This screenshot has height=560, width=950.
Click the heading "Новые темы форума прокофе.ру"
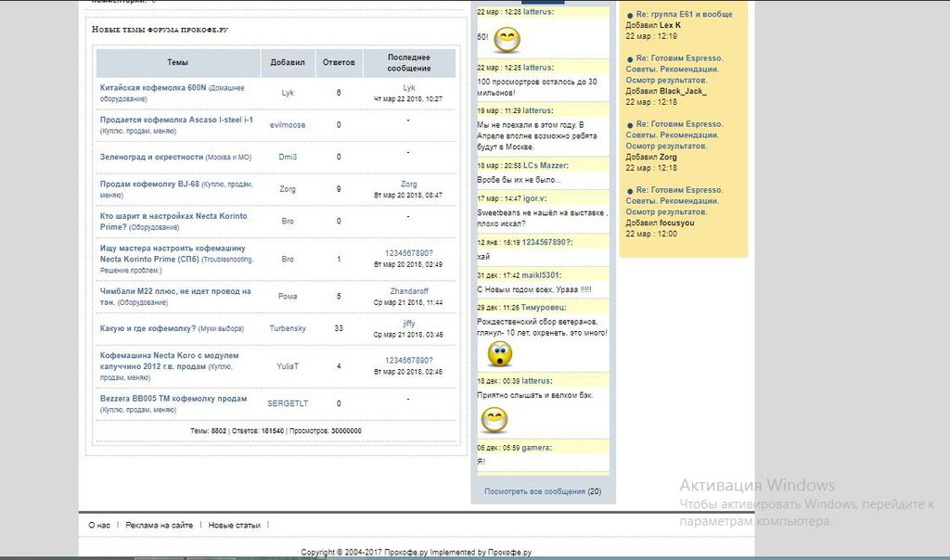tap(160, 29)
